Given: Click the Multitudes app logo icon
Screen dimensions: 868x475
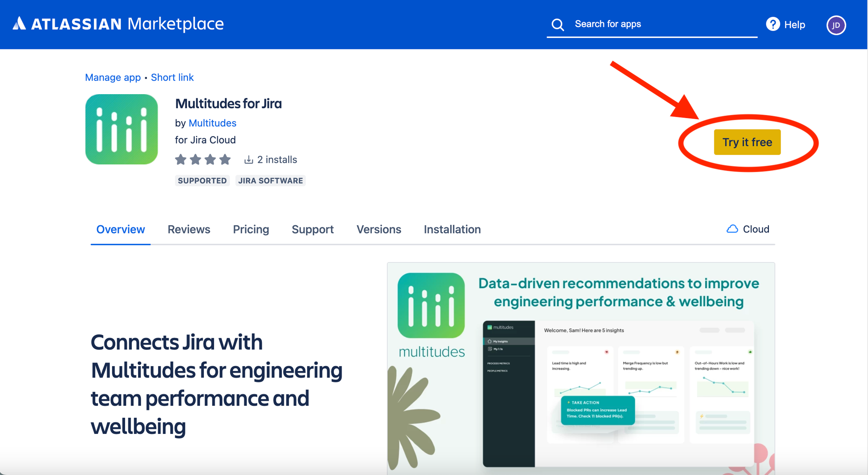Looking at the screenshot, I should (x=121, y=129).
